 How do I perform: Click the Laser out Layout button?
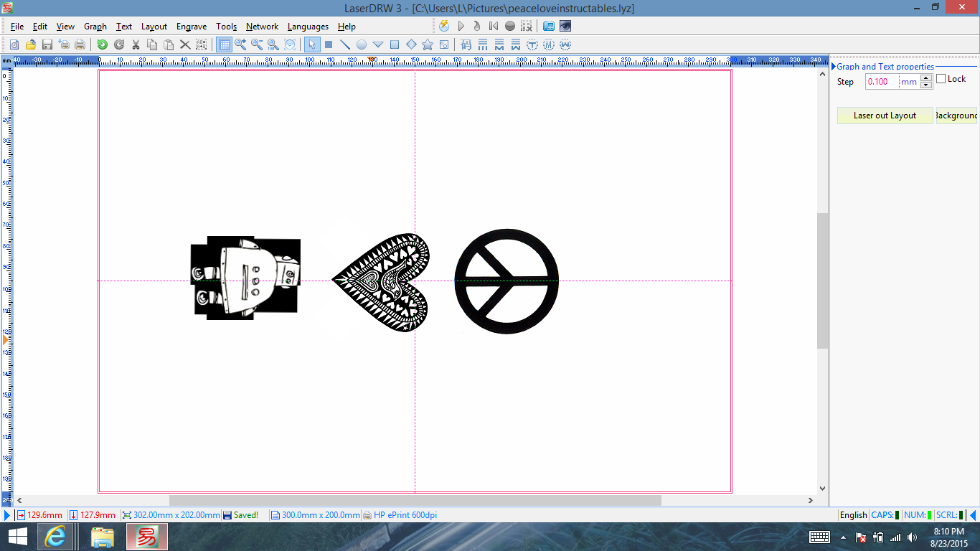pos(885,116)
